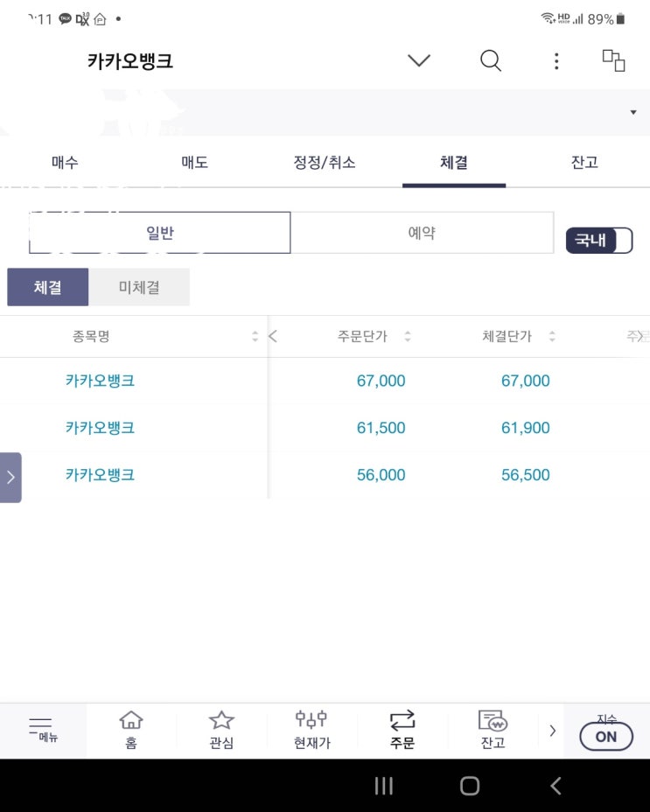The image size is (650, 812).
Task: Sort by 체결단가 column
Action: 552,336
